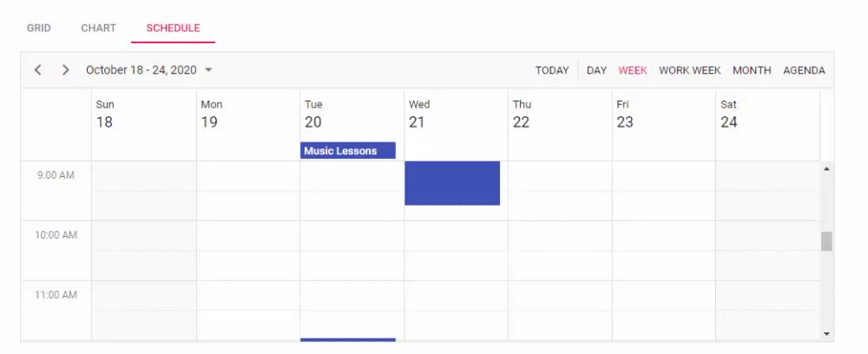
Task: Switch to MONTH view
Action: (752, 70)
